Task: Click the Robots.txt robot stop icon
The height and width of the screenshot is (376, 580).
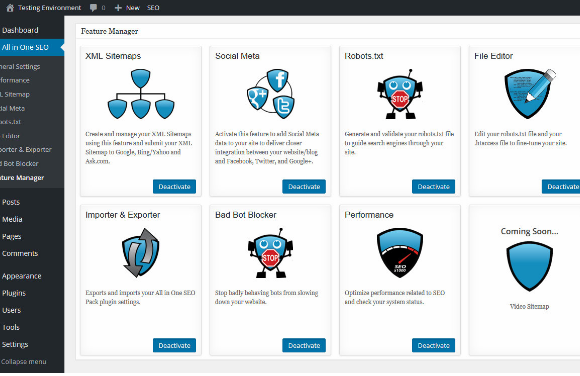Action: click(400, 94)
